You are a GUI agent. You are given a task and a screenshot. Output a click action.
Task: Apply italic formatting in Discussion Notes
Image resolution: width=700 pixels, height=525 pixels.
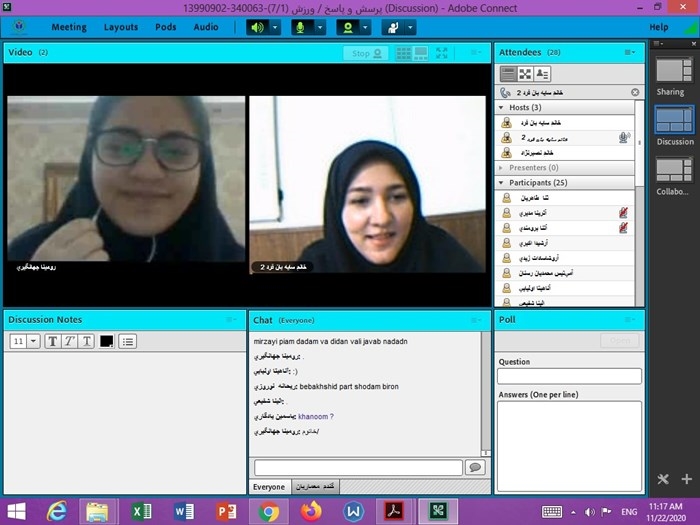[69, 341]
